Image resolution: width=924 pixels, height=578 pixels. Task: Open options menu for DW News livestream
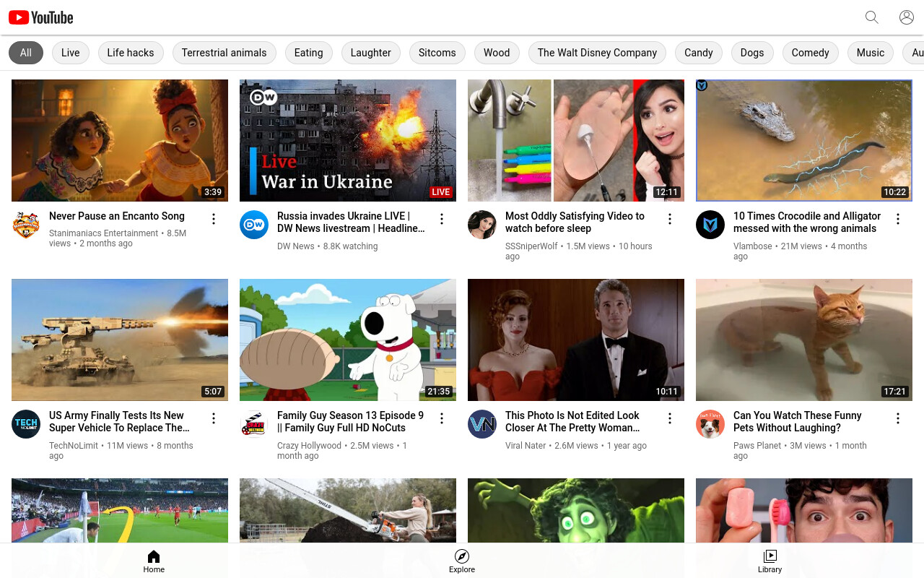click(x=442, y=219)
